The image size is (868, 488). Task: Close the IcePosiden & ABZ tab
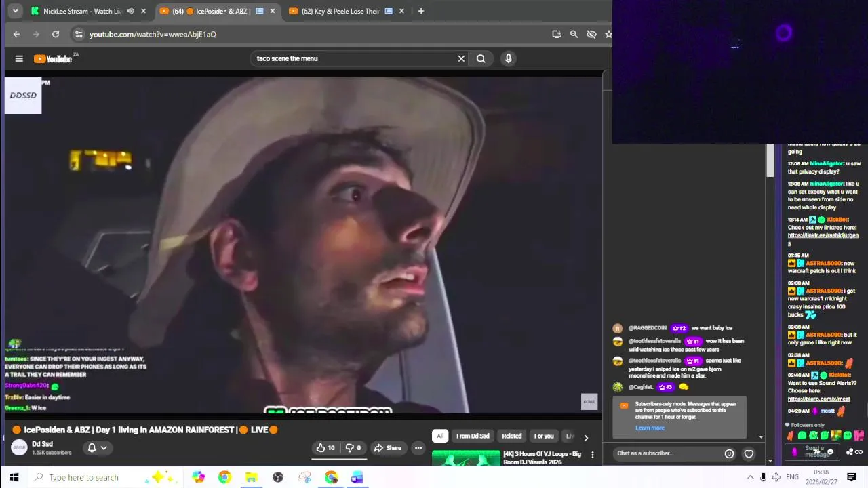(x=273, y=11)
